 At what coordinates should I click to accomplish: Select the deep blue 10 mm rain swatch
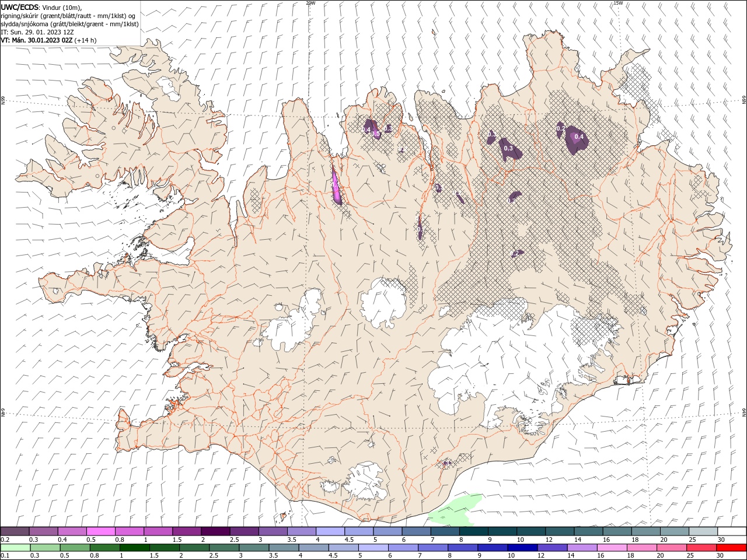522,548
